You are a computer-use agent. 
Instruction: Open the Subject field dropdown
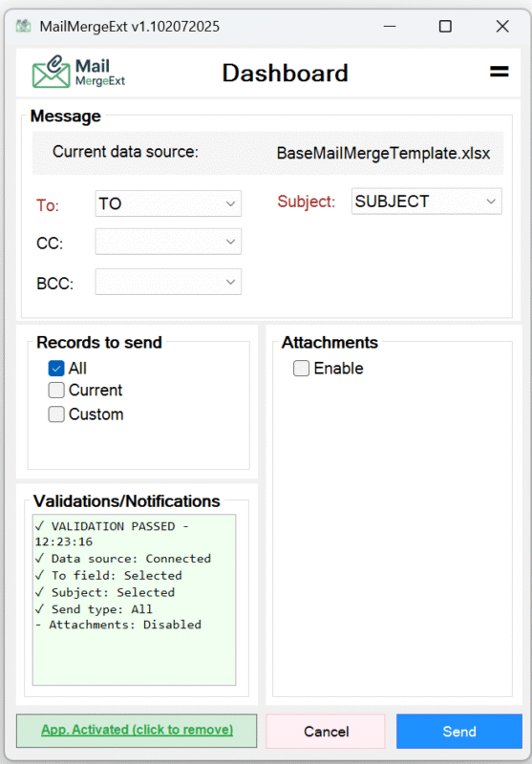click(426, 202)
